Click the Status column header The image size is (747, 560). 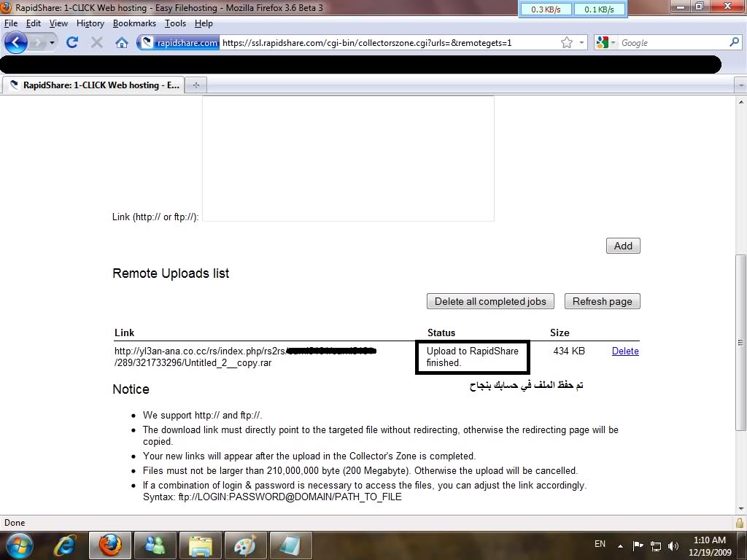click(x=441, y=332)
